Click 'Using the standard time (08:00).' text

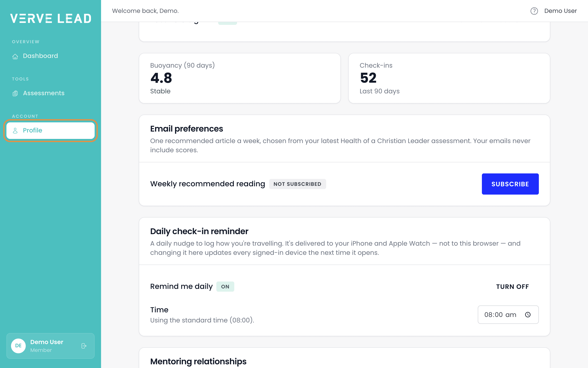point(202,320)
